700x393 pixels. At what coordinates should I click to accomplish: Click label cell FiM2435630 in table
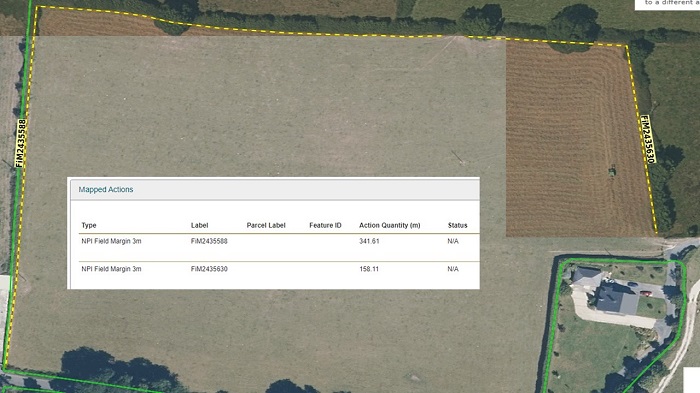point(209,269)
